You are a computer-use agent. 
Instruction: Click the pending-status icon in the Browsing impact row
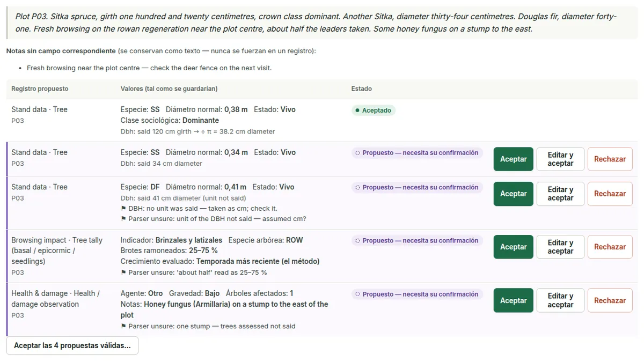(357, 241)
